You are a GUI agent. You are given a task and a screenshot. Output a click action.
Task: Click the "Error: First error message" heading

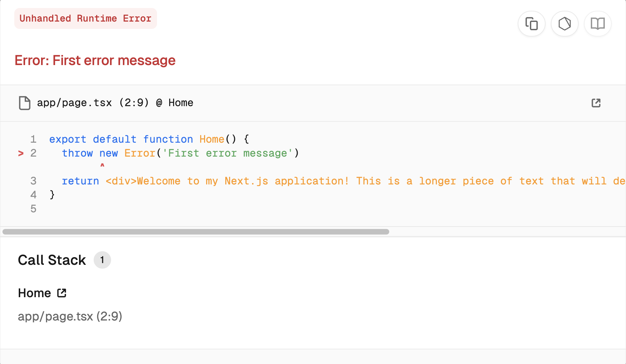(x=95, y=61)
